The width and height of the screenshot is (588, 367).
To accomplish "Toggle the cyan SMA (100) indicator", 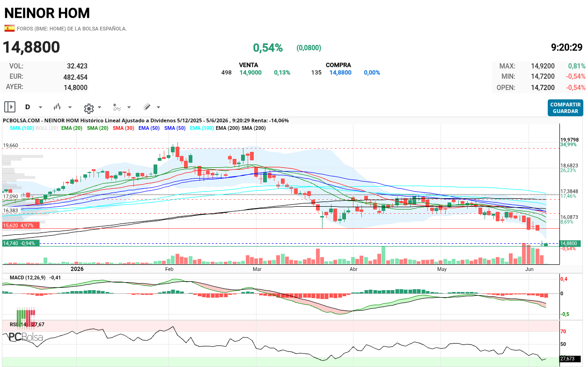I will tap(22, 128).
